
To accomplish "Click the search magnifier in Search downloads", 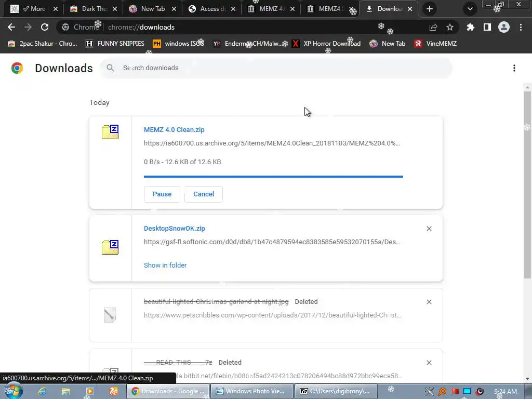I will point(110,68).
